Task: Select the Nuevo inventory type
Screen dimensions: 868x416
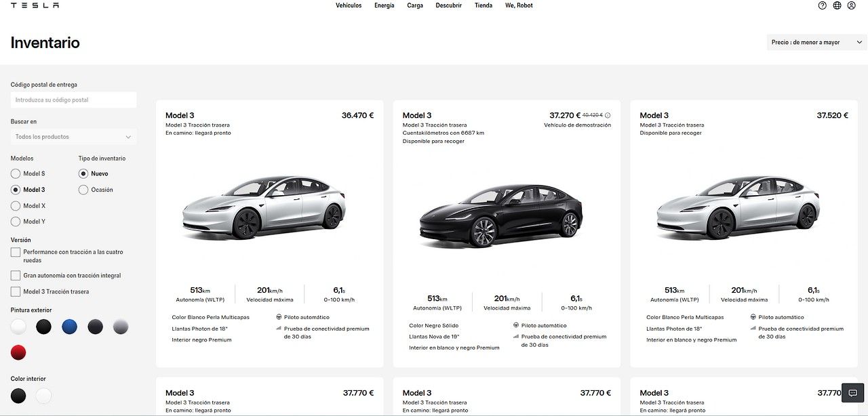Action: click(x=83, y=174)
